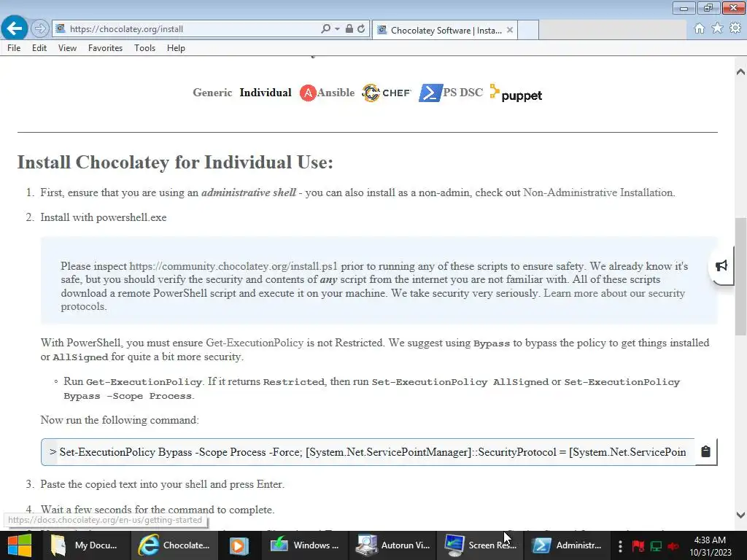Open the Windows Start button

[x=19, y=545]
